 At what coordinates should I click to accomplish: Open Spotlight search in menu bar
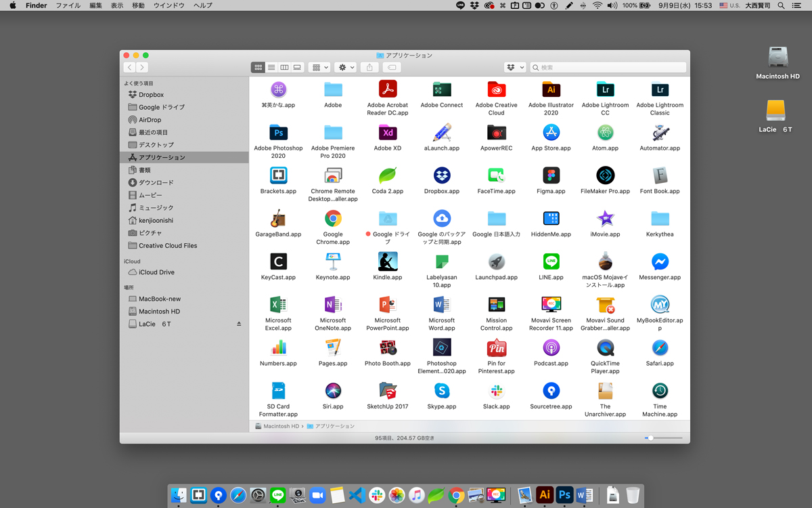781,5
